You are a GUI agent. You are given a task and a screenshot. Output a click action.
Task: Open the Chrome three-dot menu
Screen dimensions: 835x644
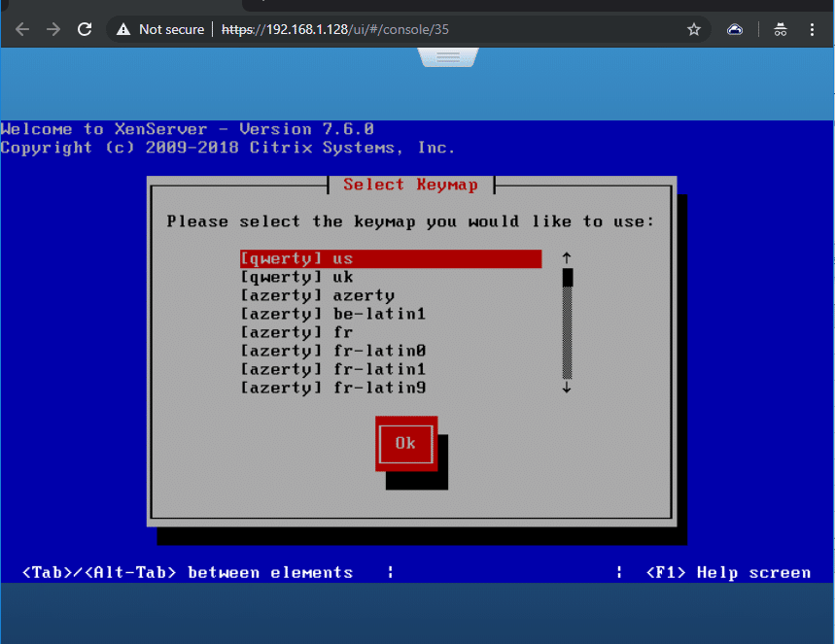[x=812, y=29]
